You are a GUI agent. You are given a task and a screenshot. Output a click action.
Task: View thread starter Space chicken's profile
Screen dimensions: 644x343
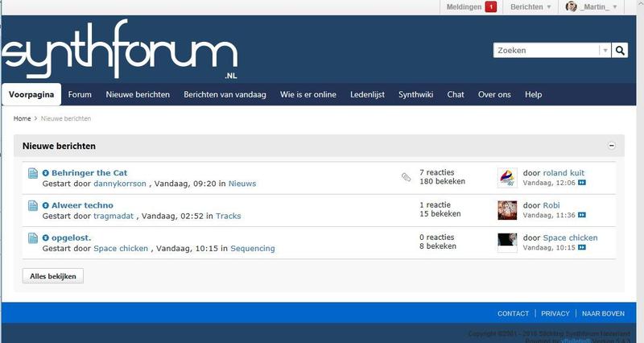click(121, 249)
